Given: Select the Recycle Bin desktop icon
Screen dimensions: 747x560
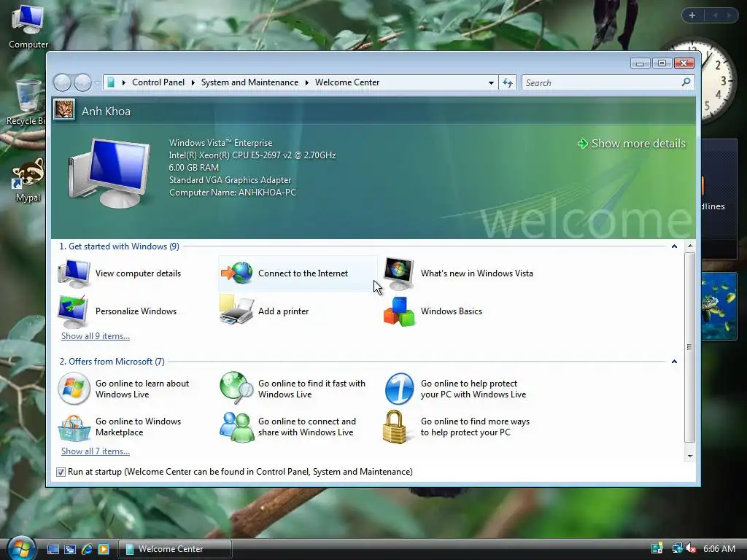Looking at the screenshot, I should pos(27,102).
